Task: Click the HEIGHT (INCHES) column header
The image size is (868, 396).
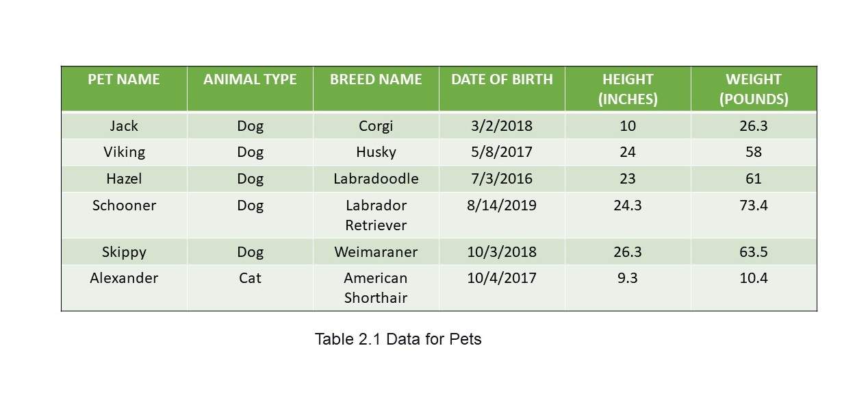Action: pyautogui.click(x=628, y=89)
